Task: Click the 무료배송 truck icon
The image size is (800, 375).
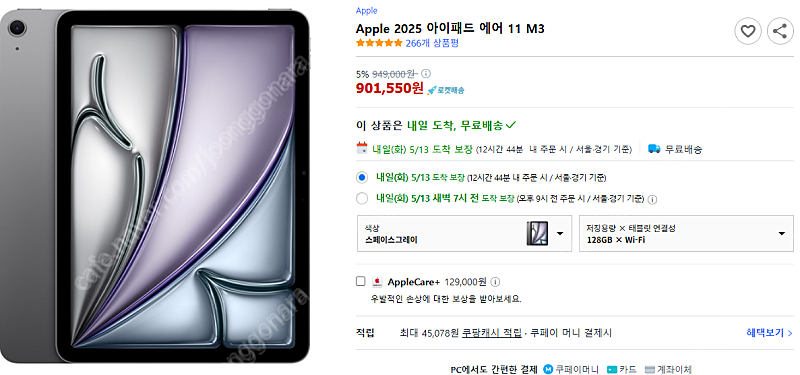Action: point(654,149)
